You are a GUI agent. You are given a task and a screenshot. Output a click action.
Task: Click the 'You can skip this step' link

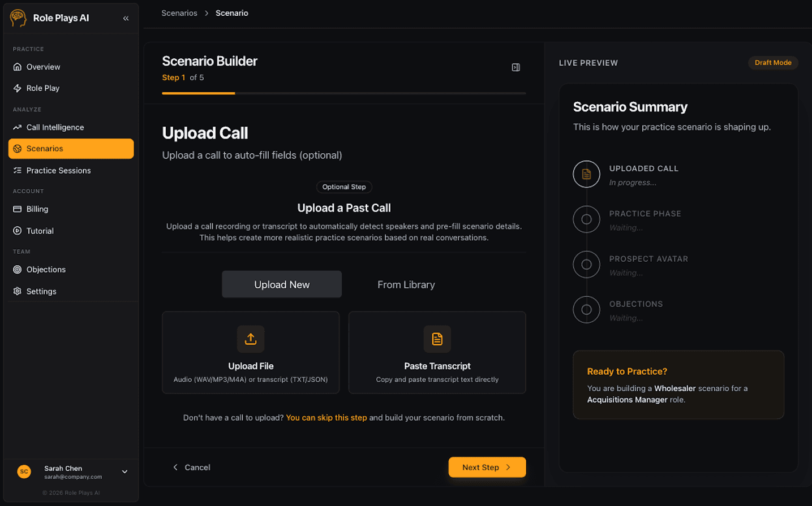(x=326, y=417)
